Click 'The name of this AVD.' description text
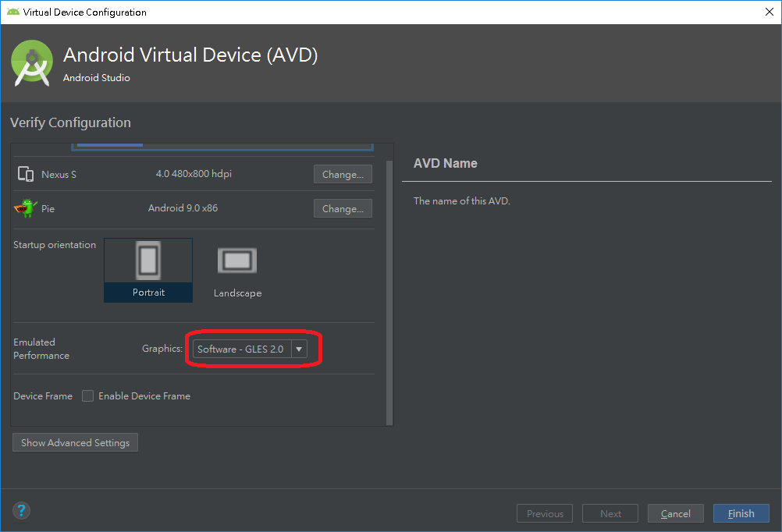Viewport: 782px width, 532px height. coord(462,201)
